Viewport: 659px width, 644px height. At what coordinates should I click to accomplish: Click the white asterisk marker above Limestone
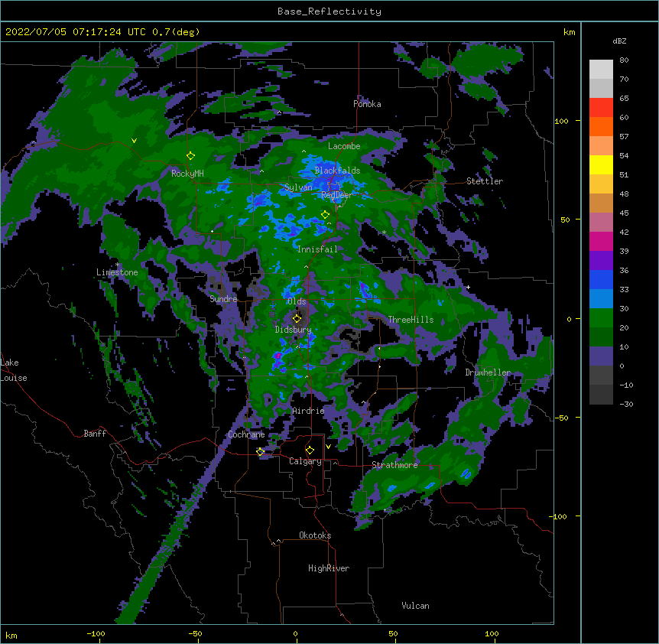point(117,265)
